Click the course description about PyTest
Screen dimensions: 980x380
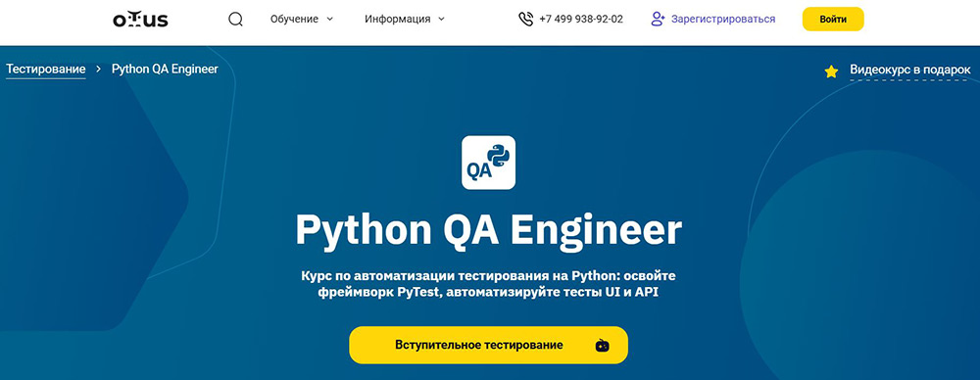coord(489,284)
